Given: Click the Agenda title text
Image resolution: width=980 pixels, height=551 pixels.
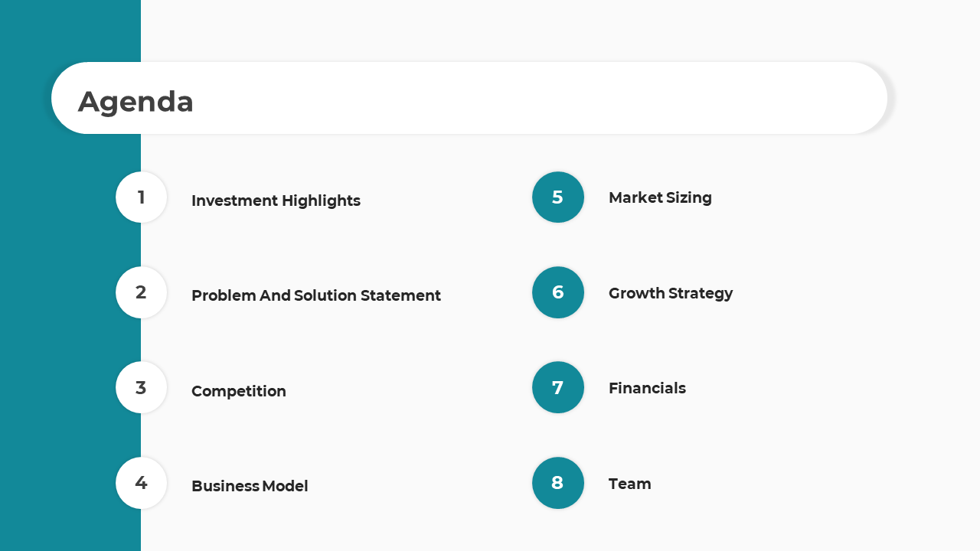Looking at the screenshot, I should pyautogui.click(x=136, y=101).
